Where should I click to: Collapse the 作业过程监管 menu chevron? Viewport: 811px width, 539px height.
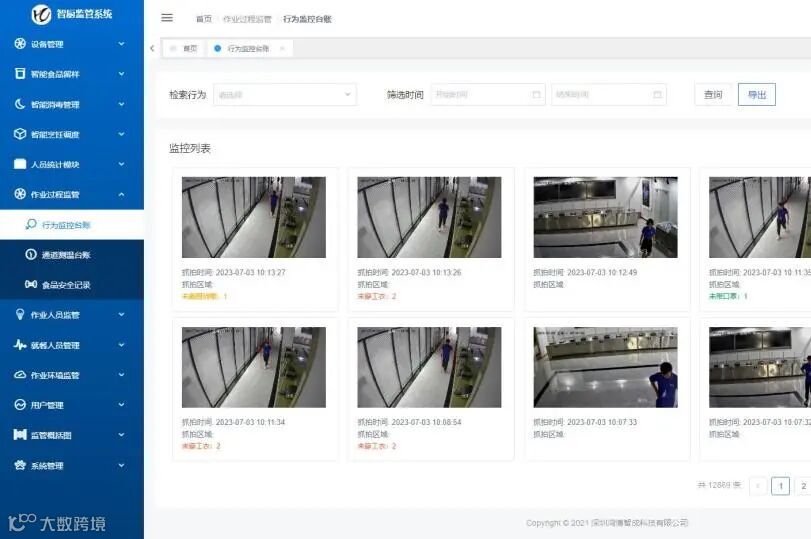pyautogui.click(x=121, y=194)
